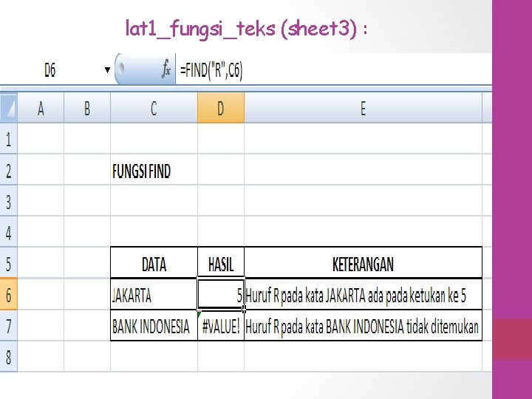Click the KETERANGAN header cell
The height and width of the screenshot is (399, 532).
(x=363, y=264)
